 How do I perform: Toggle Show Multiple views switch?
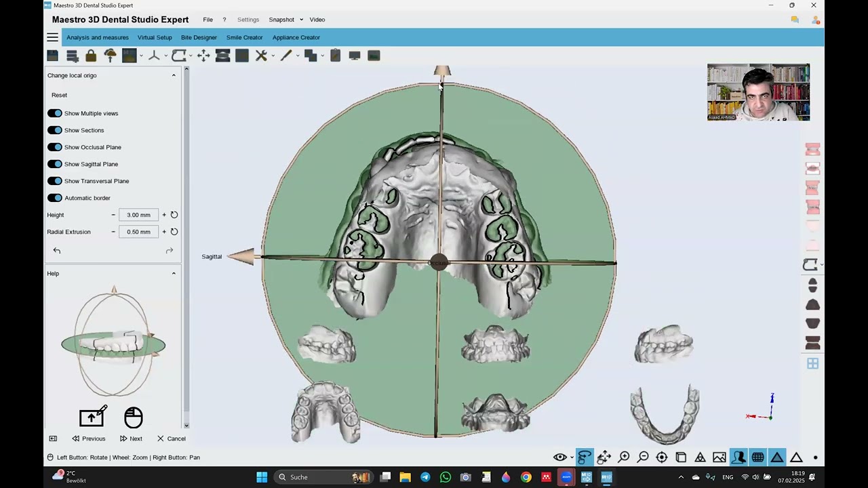click(55, 113)
